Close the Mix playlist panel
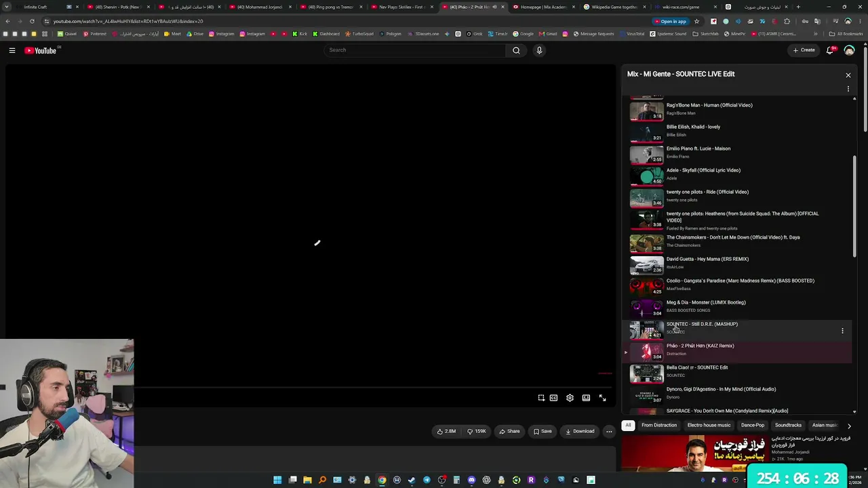The image size is (868, 488). pos(848,75)
